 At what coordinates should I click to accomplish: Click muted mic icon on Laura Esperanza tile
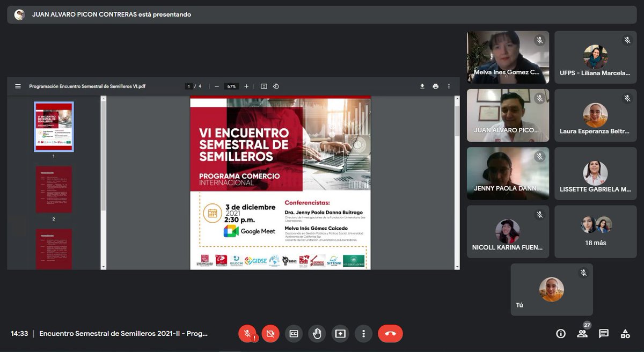[x=627, y=98]
